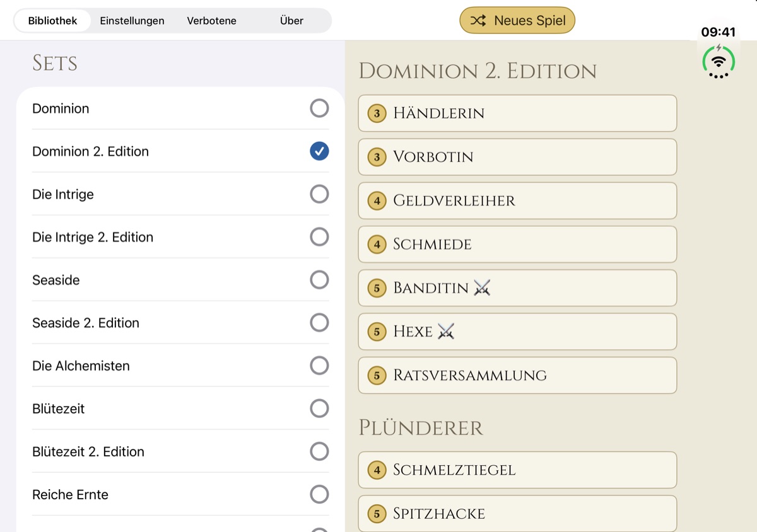Click the cost-5 coin on Spitzhacke
Screen dimensions: 757x532
click(x=377, y=514)
